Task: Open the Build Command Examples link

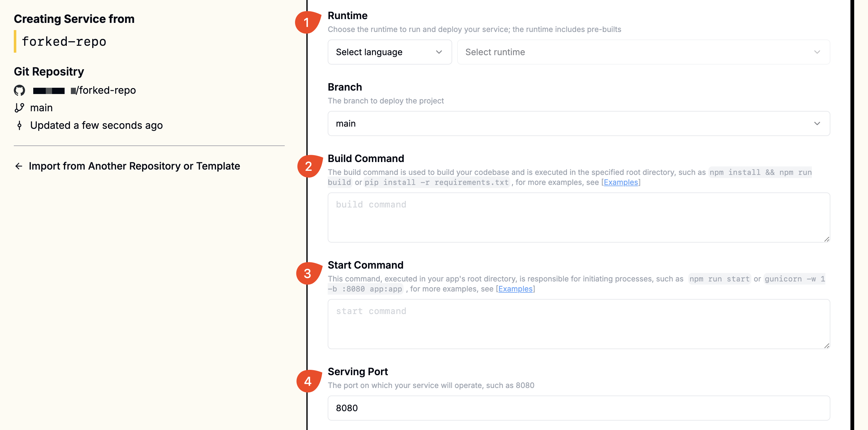Action: (x=621, y=182)
